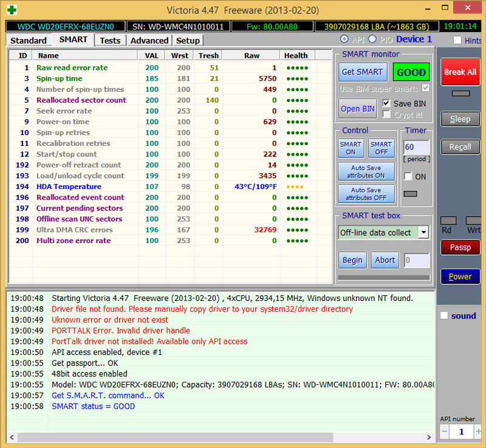The image size is (486, 448).
Task: Enable the sound checkbox
Action: click(444, 315)
